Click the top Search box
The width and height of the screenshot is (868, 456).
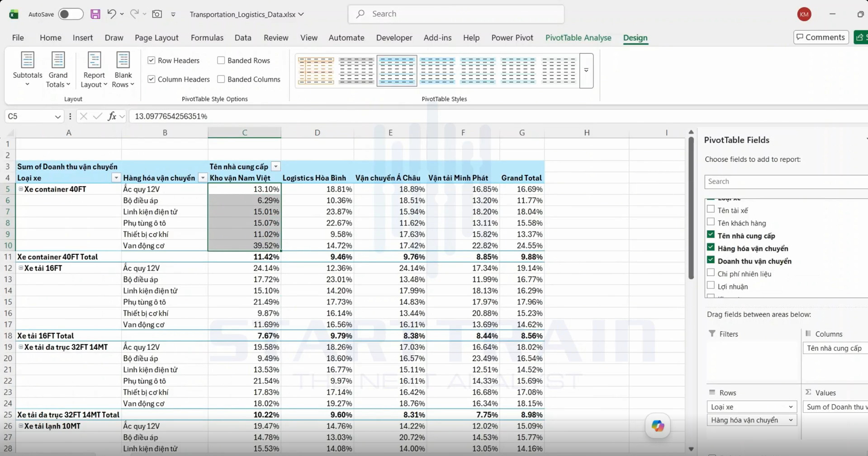pyautogui.click(x=456, y=14)
